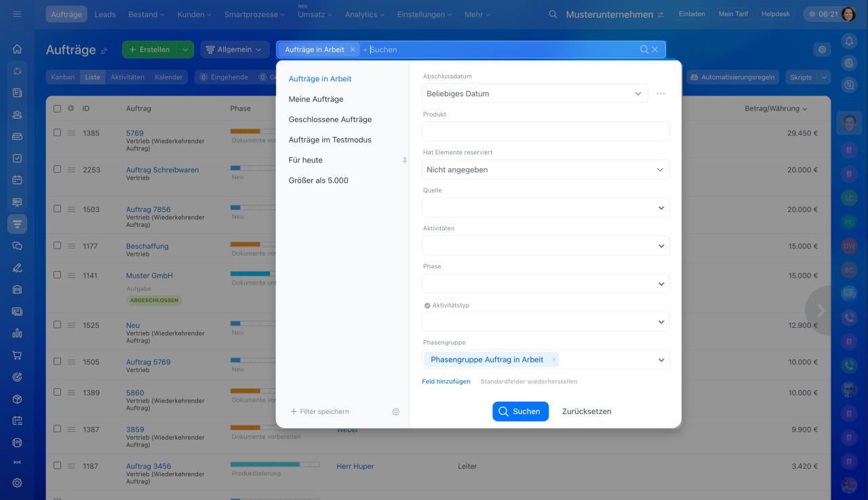Image resolution: width=868 pixels, height=500 pixels.
Task: Check the checkbox for order 2253
Action: [x=57, y=170]
